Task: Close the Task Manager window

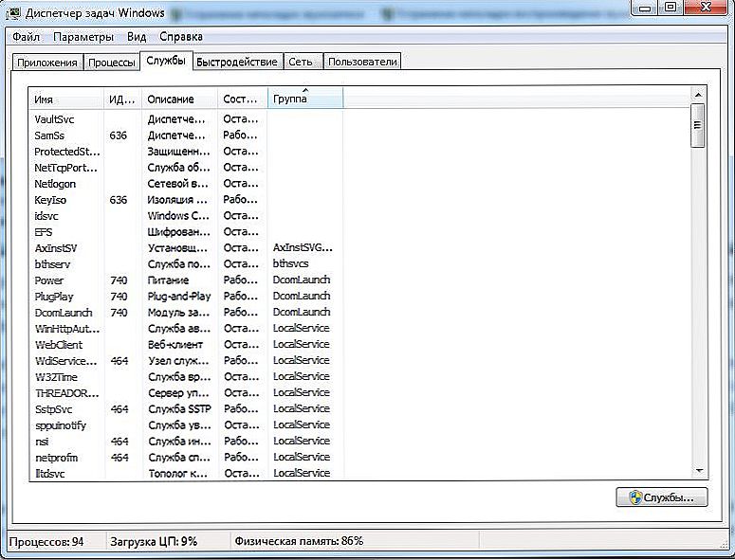Action: tap(707, 8)
